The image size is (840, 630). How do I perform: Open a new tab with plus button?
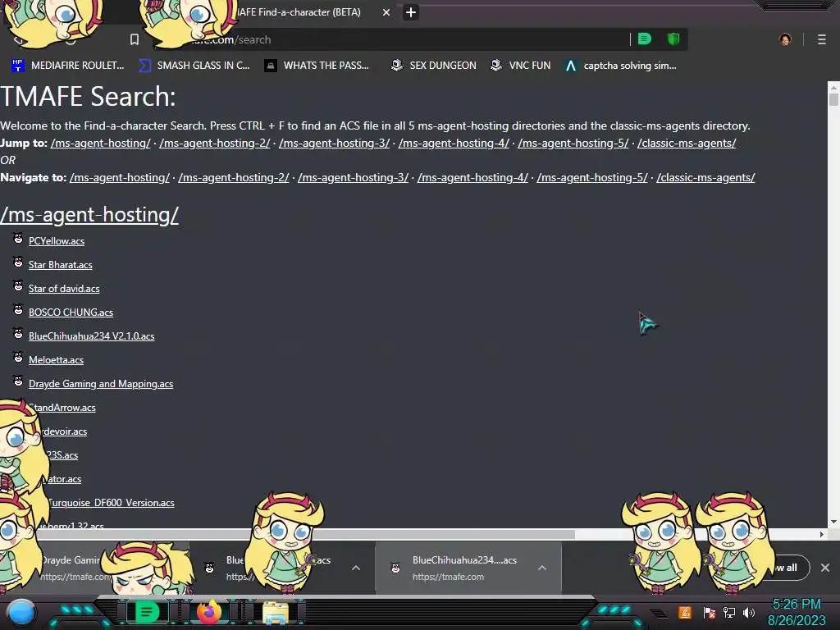coord(411,12)
